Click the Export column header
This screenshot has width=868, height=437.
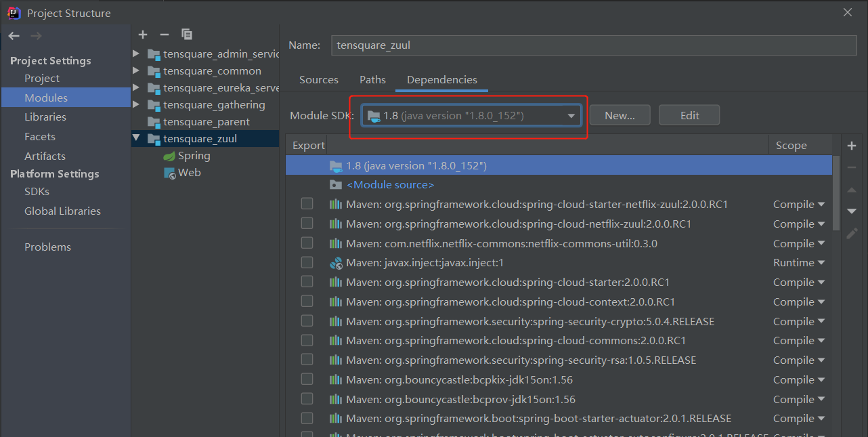[x=309, y=146]
